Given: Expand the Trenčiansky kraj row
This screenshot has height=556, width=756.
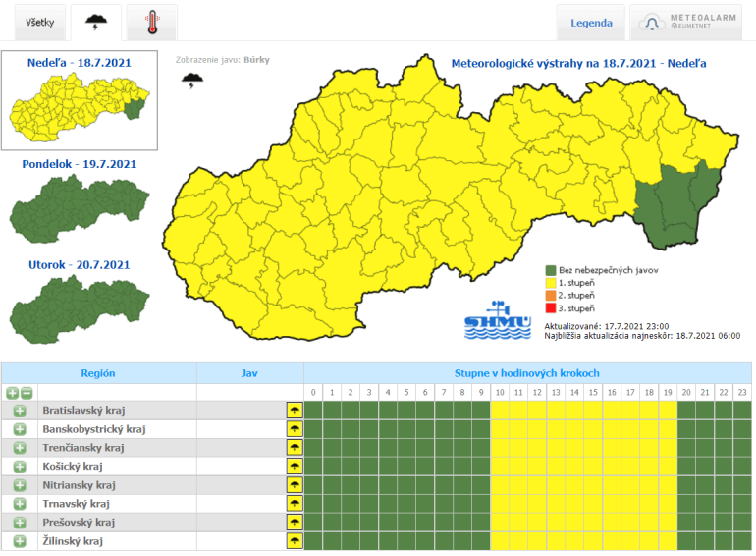Looking at the screenshot, I should [x=20, y=448].
